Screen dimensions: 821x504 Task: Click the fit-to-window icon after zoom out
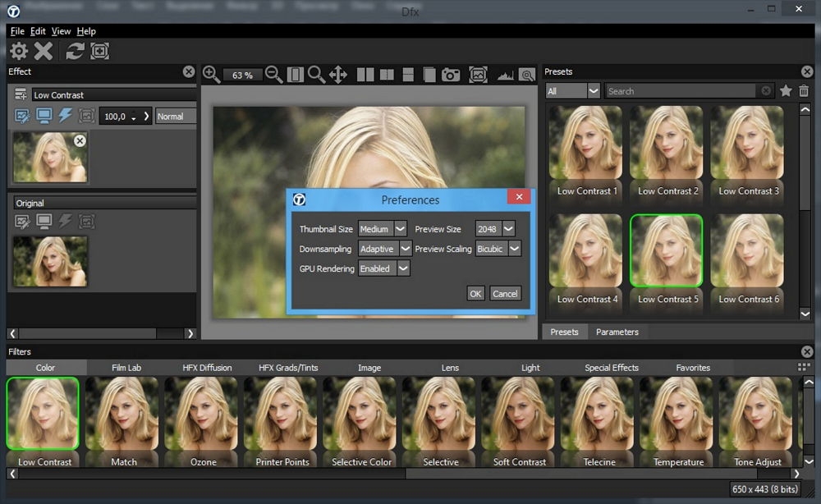coord(295,75)
